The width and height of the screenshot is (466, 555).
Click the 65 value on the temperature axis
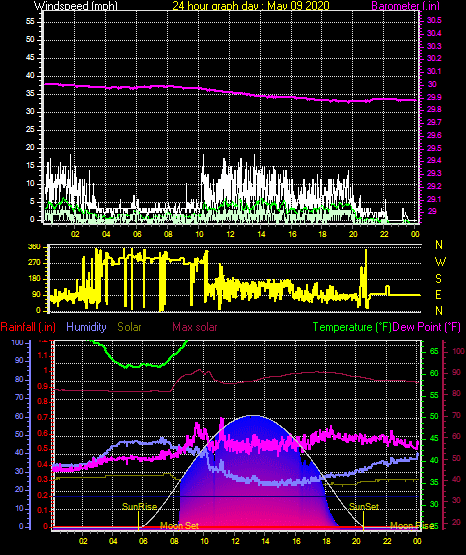(434, 351)
